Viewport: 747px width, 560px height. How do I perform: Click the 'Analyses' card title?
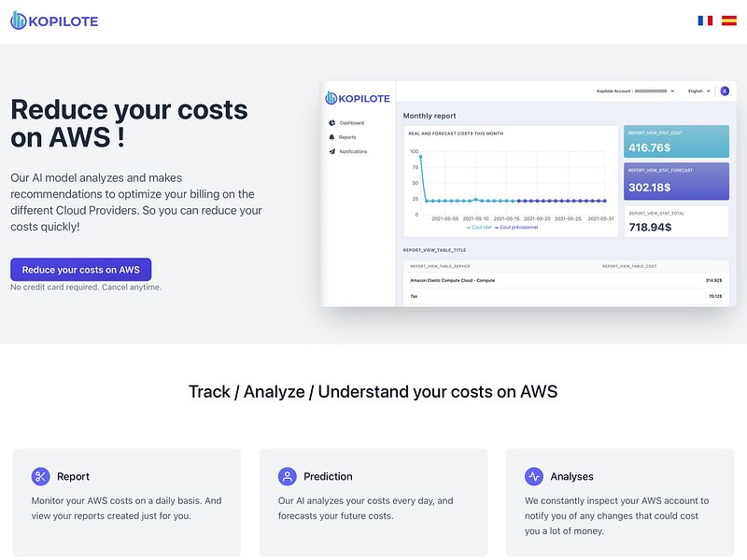tap(572, 476)
